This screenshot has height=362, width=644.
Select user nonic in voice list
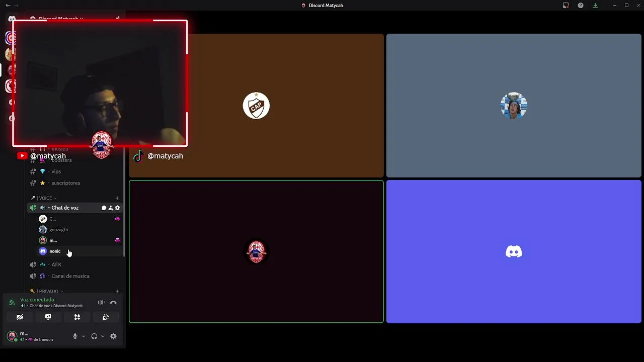(x=79, y=251)
